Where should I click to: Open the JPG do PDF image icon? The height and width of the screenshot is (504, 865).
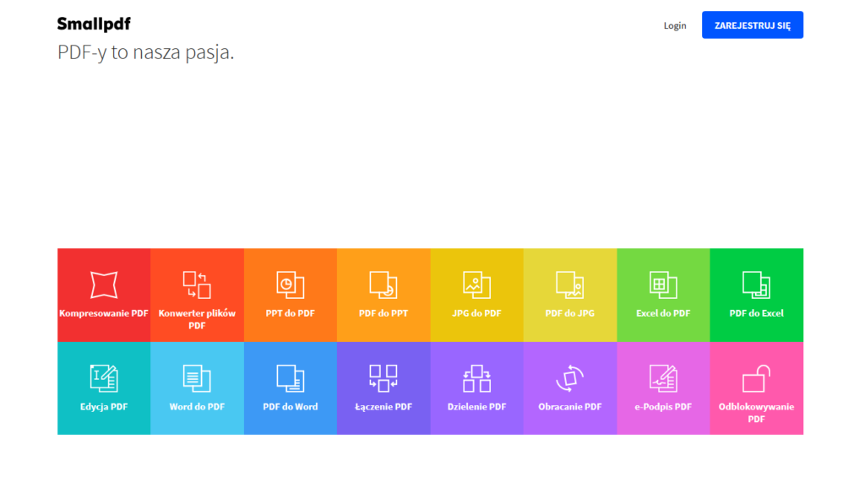click(476, 285)
